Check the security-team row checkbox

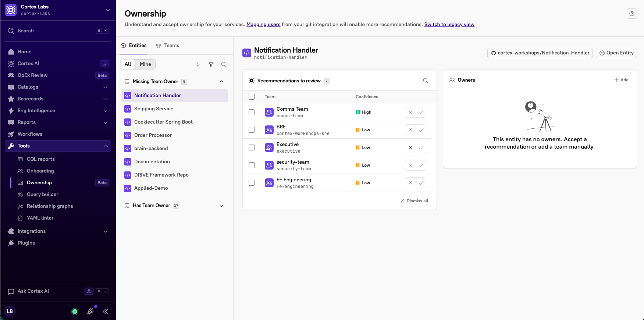(x=252, y=165)
